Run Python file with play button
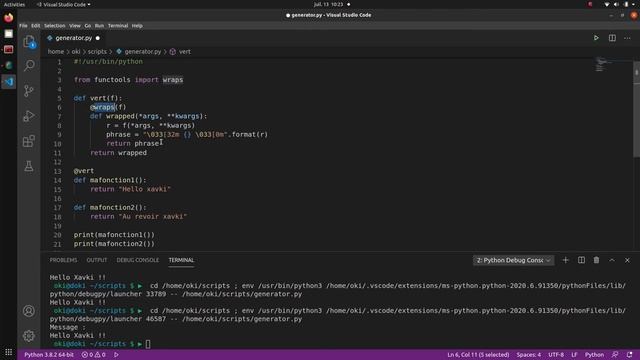The height and width of the screenshot is (360, 640). [x=596, y=38]
